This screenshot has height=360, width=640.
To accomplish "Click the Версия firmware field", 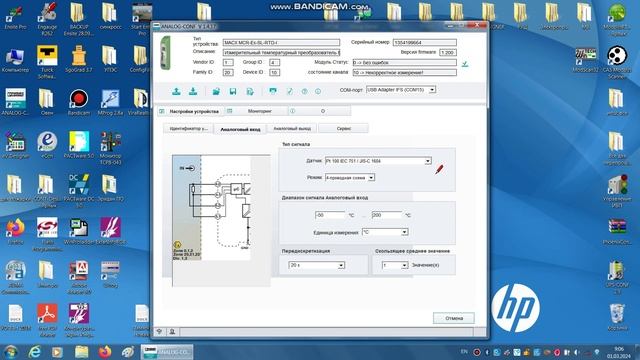I will [x=448, y=52].
